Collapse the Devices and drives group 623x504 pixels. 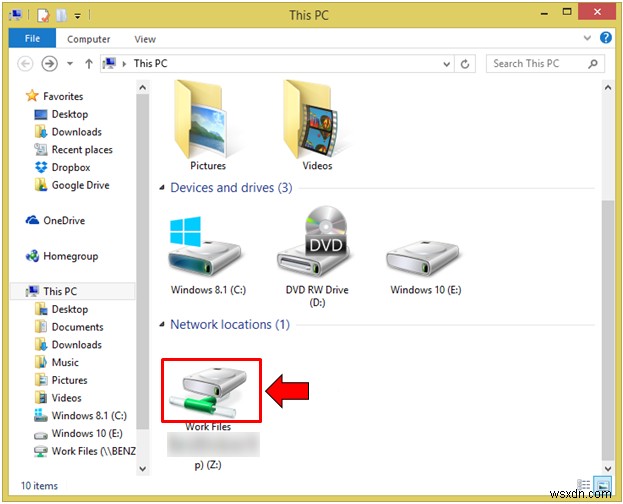point(162,188)
